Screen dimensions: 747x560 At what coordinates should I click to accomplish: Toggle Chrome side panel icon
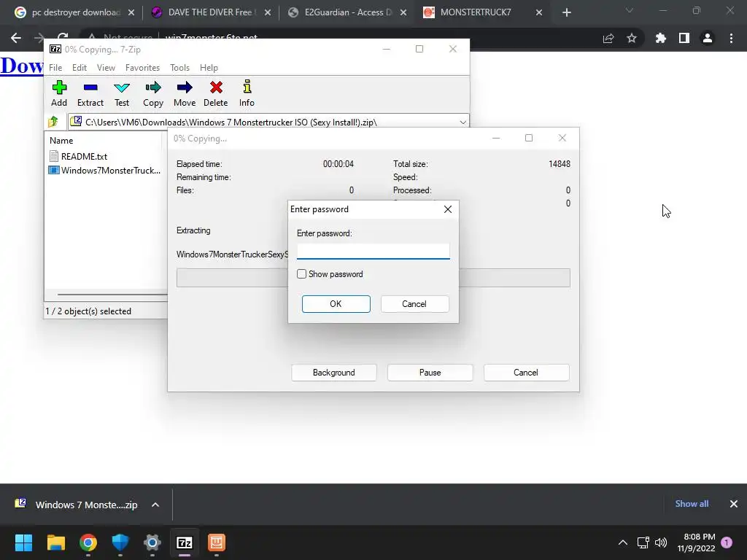(684, 38)
